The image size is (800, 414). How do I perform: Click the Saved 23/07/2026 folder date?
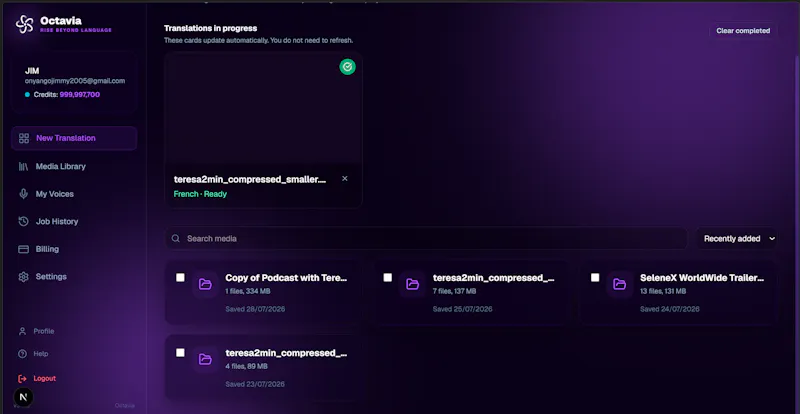pyautogui.click(x=255, y=384)
